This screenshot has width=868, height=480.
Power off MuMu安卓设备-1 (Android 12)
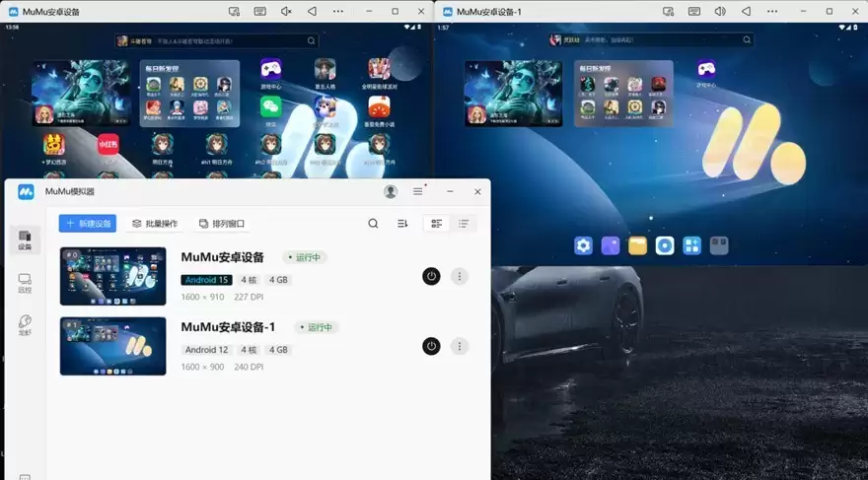[x=431, y=346]
